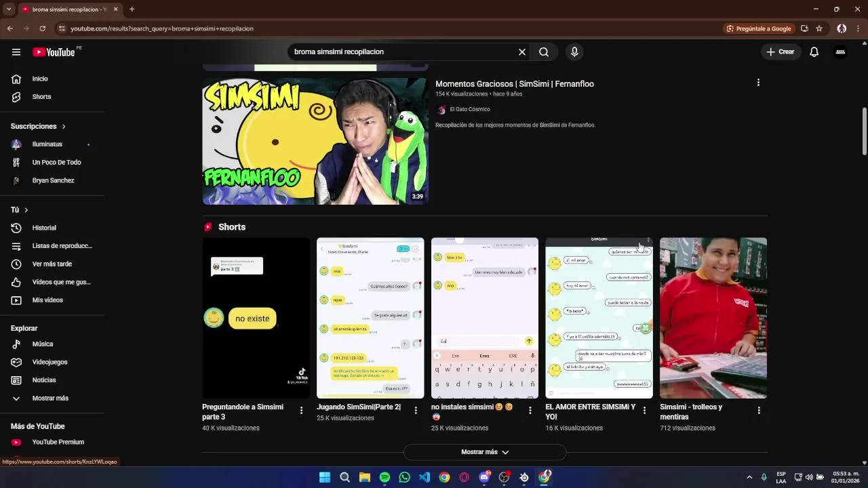Open the 'Jugando SimSimi|Parte 2|' title
The image size is (868, 488).
(x=359, y=407)
